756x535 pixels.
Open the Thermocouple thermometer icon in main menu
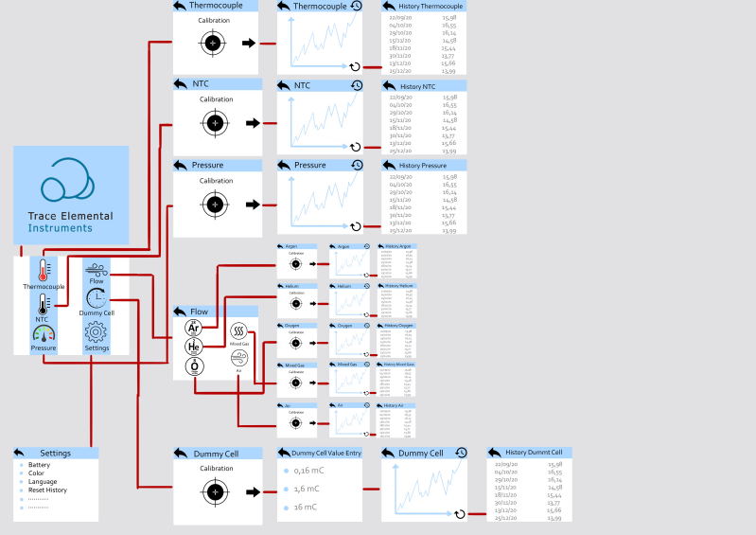(x=44, y=270)
